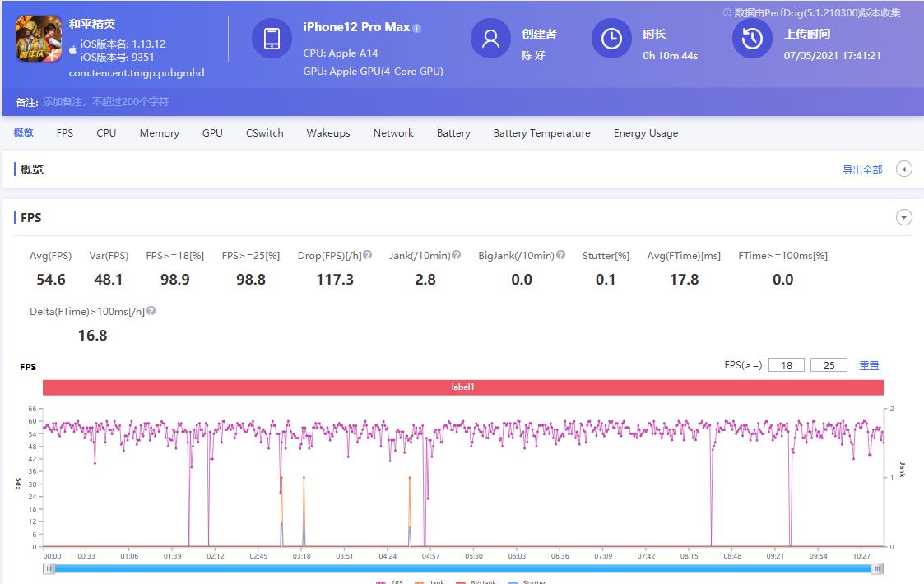Click the creator user profile icon
This screenshot has width=924, height=584.
[490, 39]
